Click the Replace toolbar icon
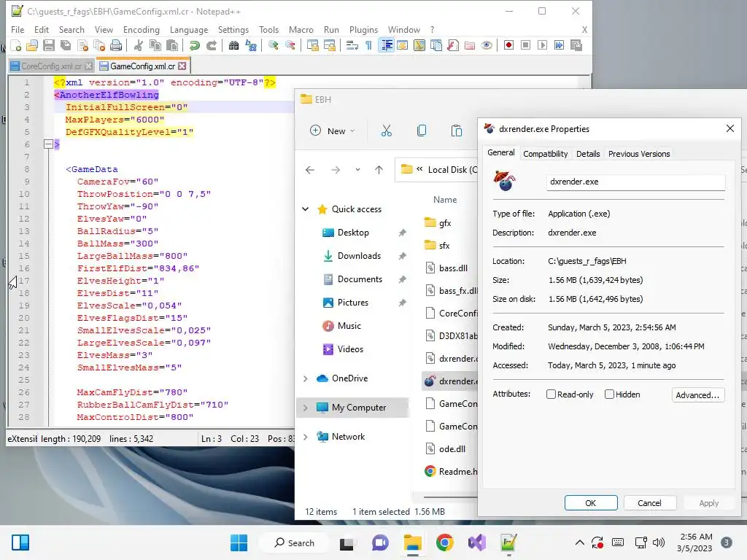Screen dimensions: 747x560 click(x=251, y=45)
